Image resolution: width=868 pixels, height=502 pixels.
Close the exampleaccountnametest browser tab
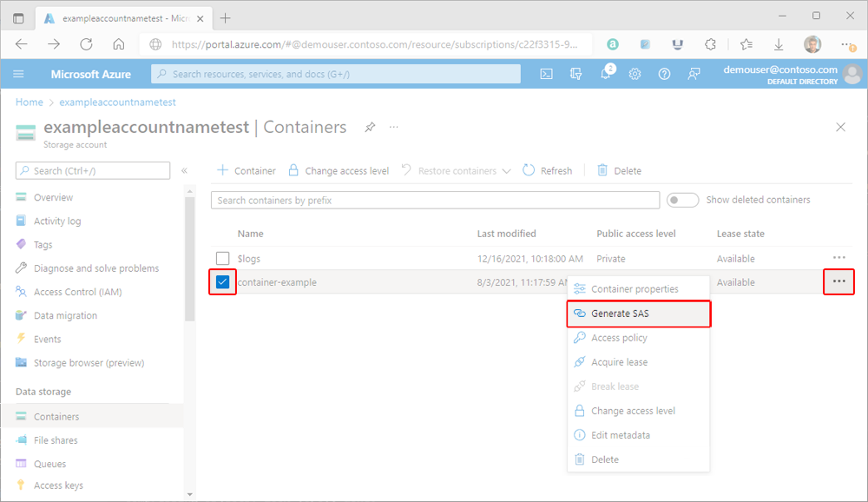pyautogui.click(x=201, y=18)
